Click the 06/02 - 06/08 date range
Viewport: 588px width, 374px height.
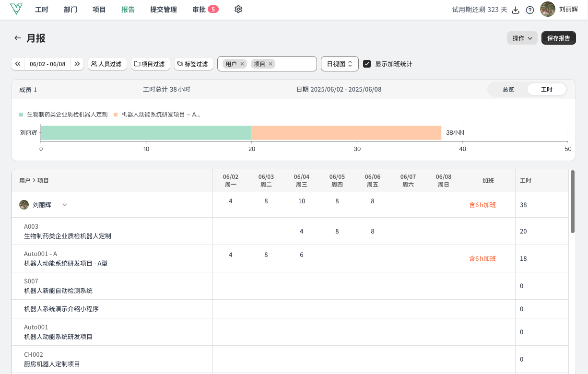pos(47,64)
